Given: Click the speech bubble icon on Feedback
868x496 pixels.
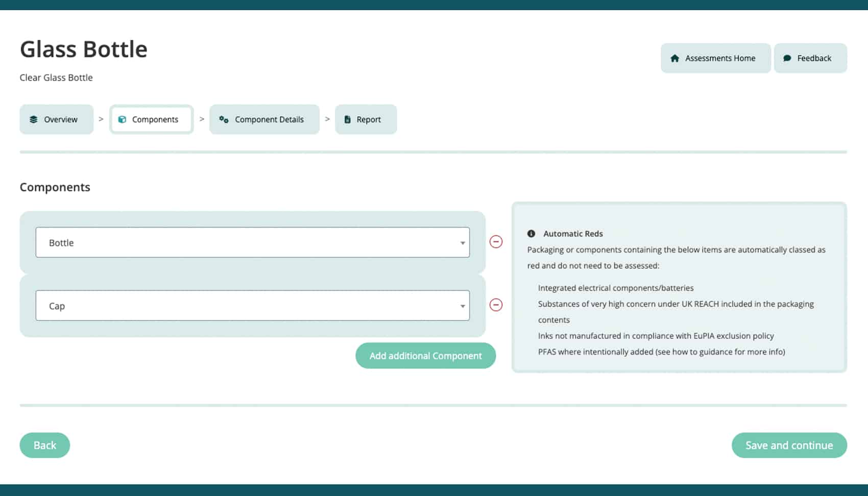Looking at the screenshot, I should tap(787, 58).
